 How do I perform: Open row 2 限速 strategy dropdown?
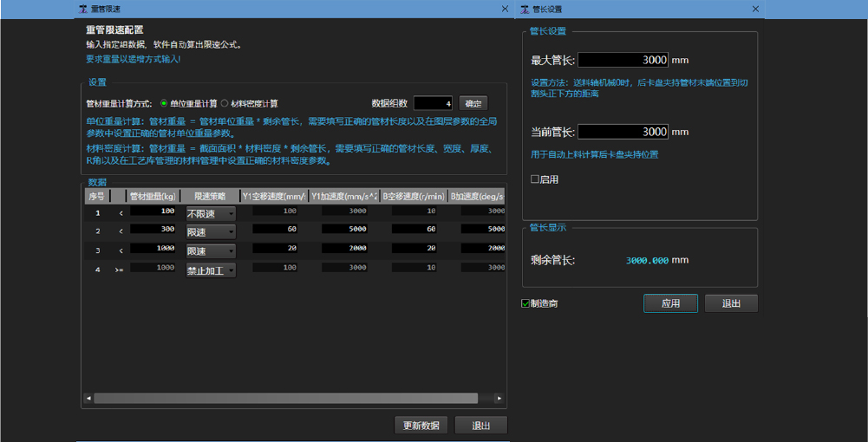tap(211, 231)
